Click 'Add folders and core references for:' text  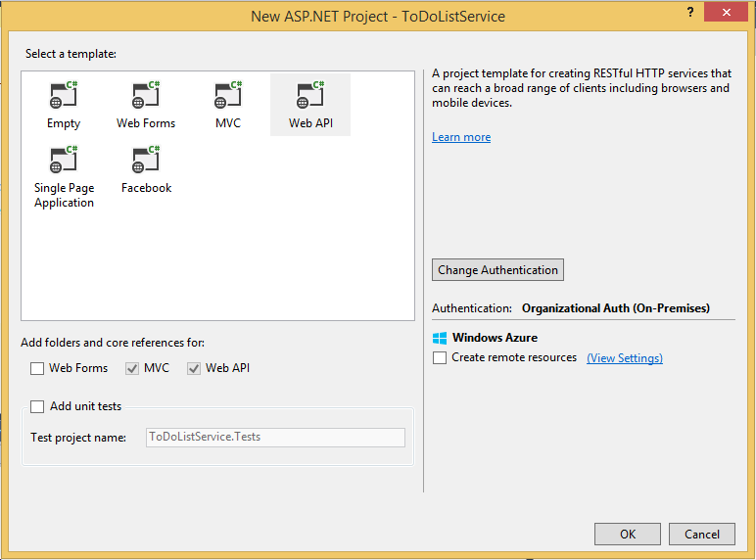pos(113,343)
